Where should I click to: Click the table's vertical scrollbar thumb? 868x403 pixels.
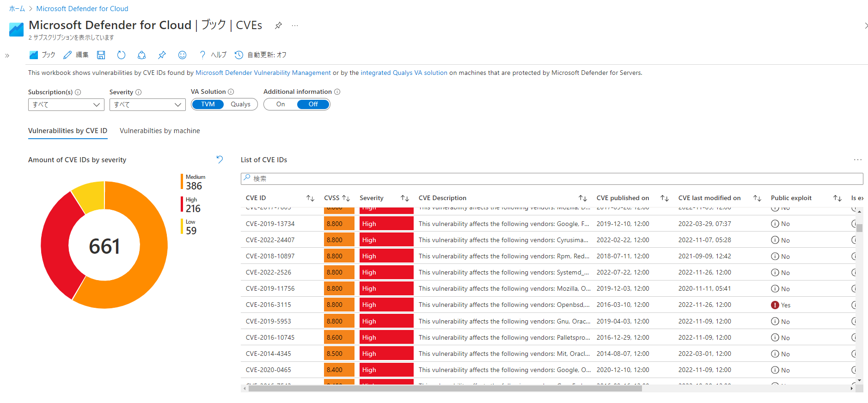(x=860, y=228)
